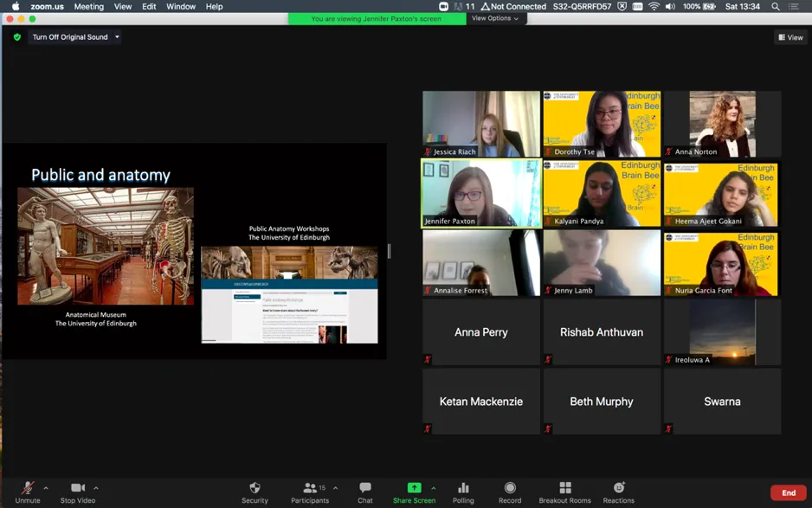Expand the View Options dropdown
The height and width of the screenshot is (508, 812).
pyautogui.click(x=495, y=18)
